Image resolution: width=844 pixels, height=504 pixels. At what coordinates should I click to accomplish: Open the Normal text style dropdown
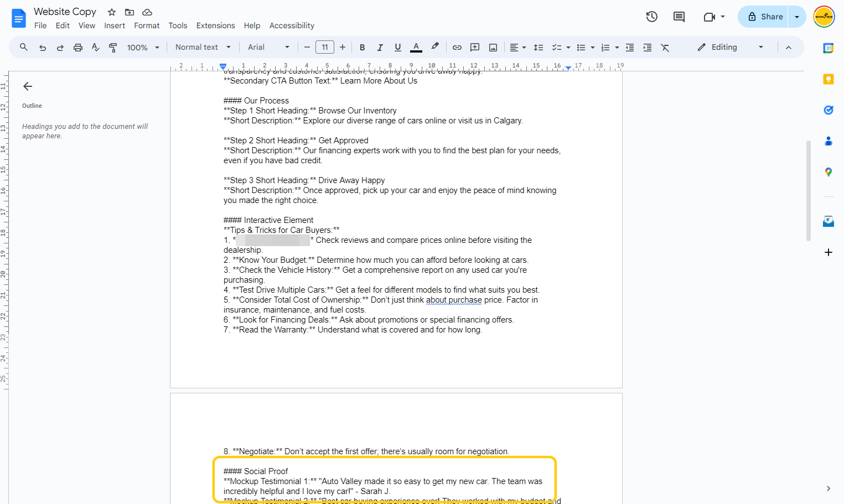tap(203, 48)
